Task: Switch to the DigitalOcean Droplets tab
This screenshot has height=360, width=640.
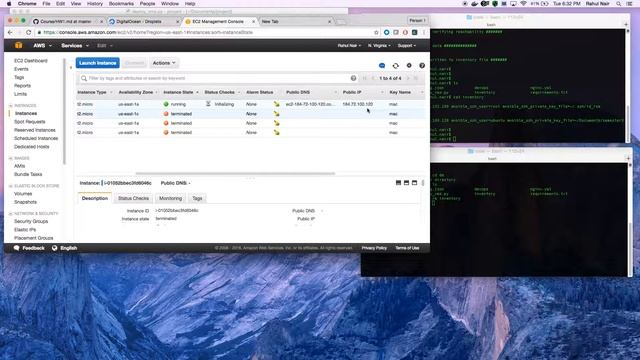Action: click(143, 21)
